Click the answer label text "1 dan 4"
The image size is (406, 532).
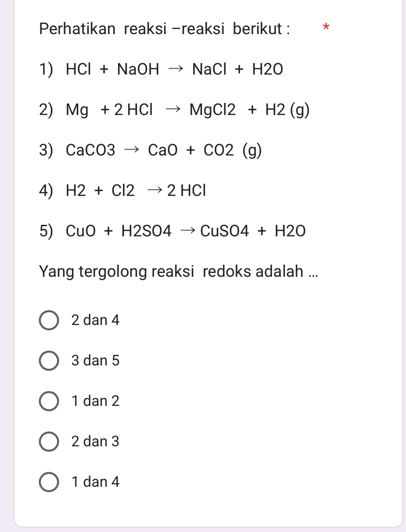pos(95,482)
